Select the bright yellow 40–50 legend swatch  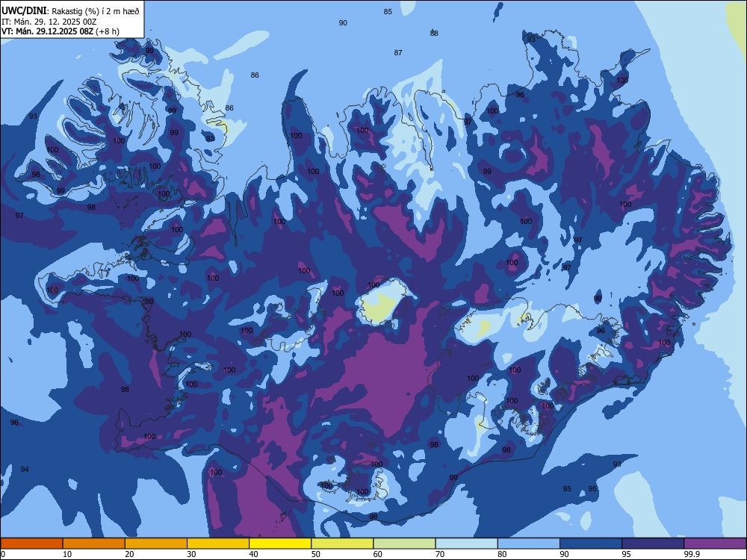click(x=280, y=544)
